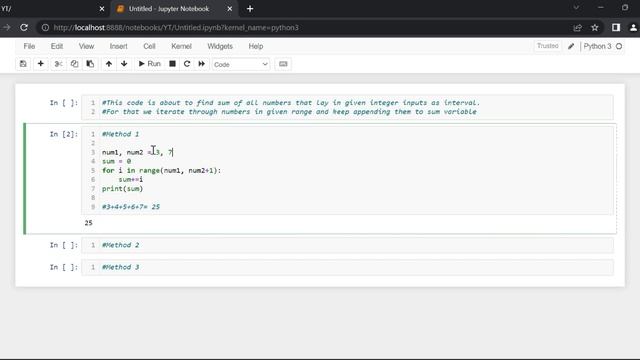The width and height of the screenshot is (640, 360).
Task: Run the selected cell
Action: pos(150,64)
